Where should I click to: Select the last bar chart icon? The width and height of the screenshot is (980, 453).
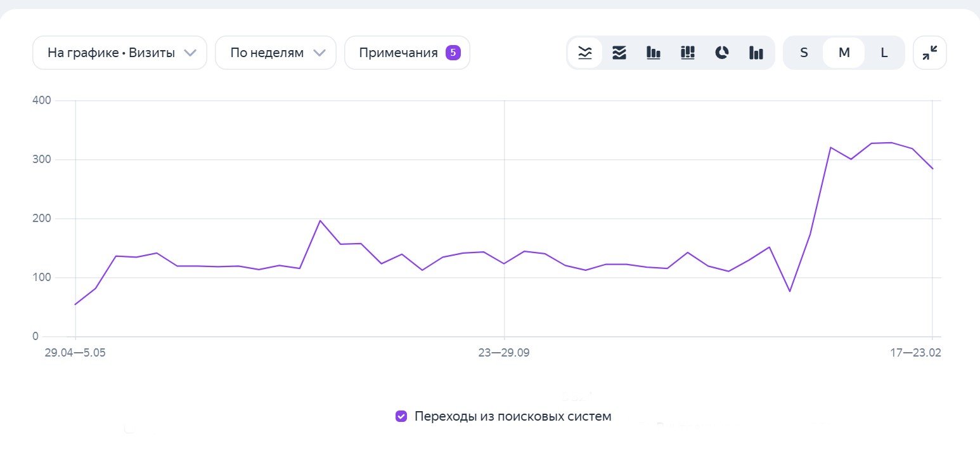(756, 53)
